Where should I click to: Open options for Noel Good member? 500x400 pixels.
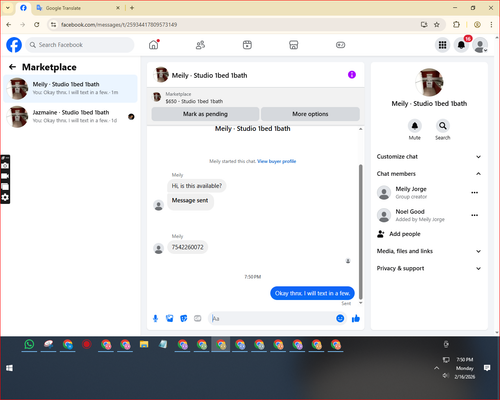pos(475,215)
